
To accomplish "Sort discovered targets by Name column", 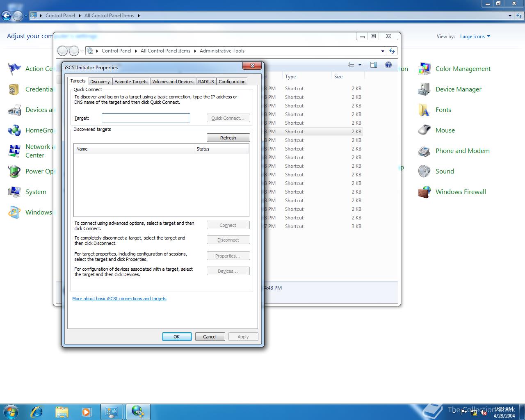I will pos(134,149).
